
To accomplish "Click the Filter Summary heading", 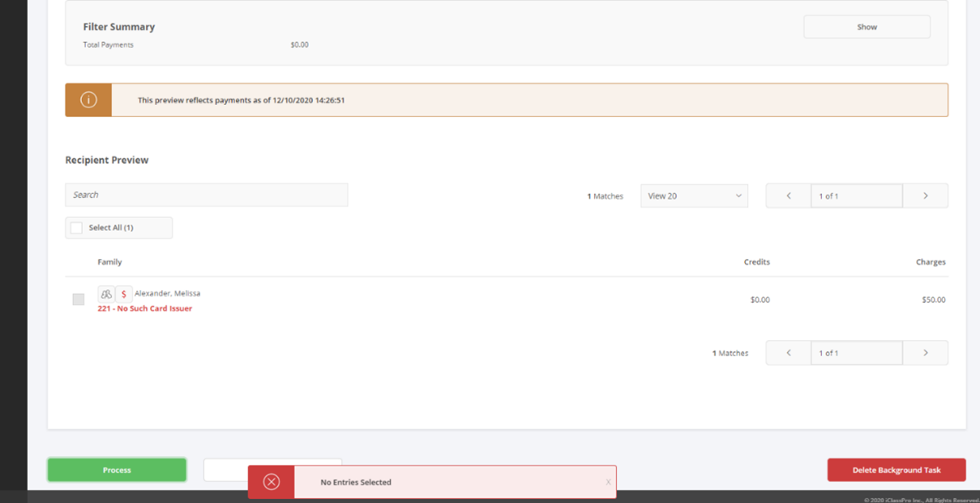I will (x=119, y=27).
